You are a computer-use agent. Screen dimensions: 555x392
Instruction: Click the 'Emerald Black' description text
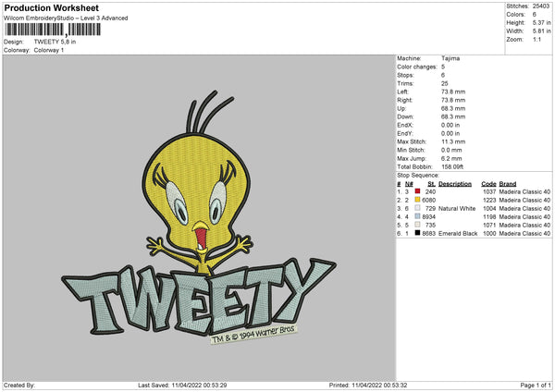pos(458,234)
